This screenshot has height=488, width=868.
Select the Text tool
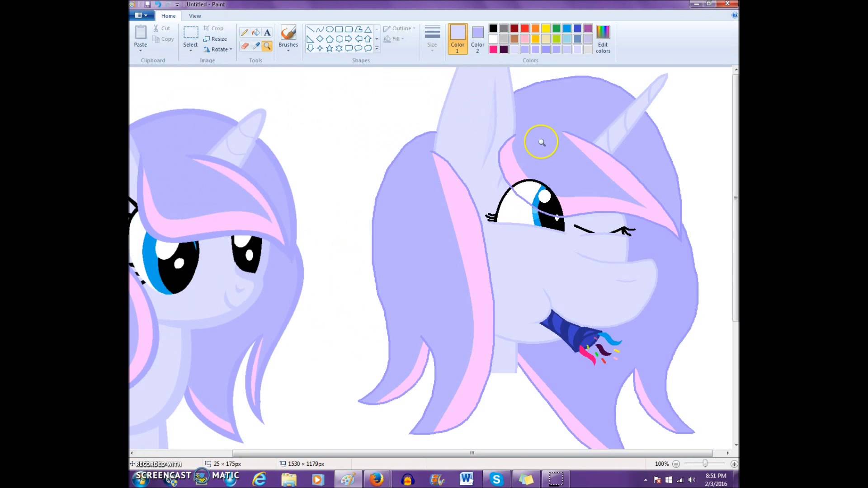pos(267,33)
